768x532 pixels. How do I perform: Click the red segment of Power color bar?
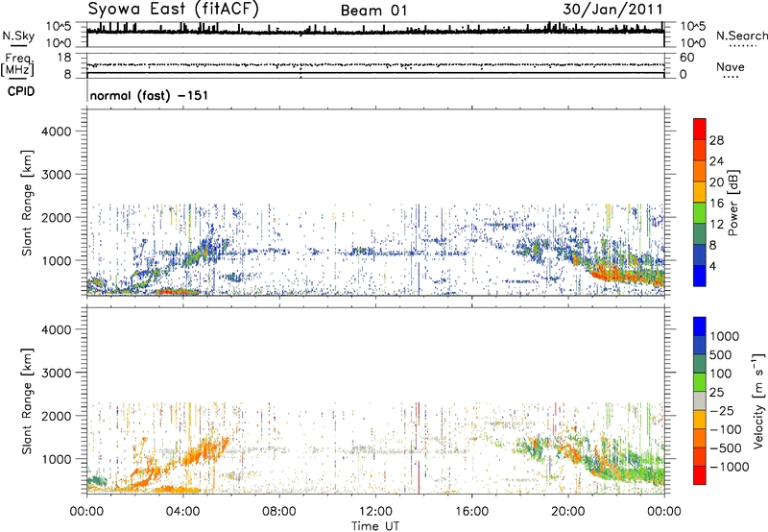(700, 130)
